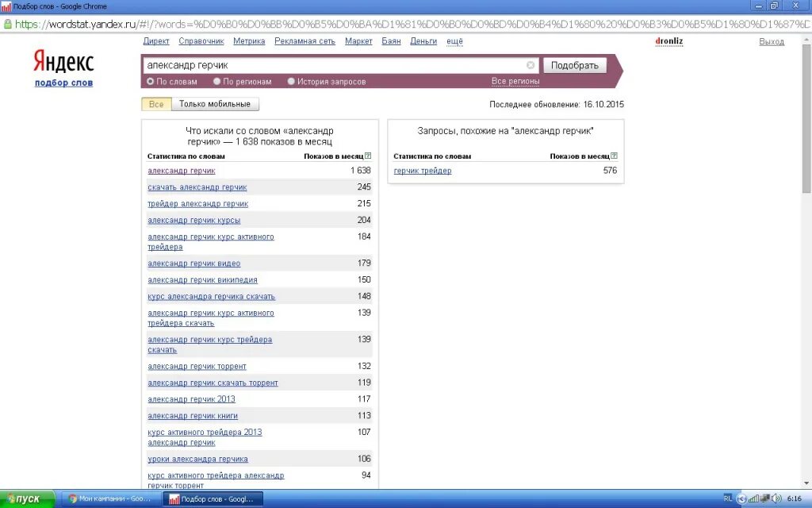Open query 'уроки александра герчика'
812x508 pixels.
coord(197,460)
